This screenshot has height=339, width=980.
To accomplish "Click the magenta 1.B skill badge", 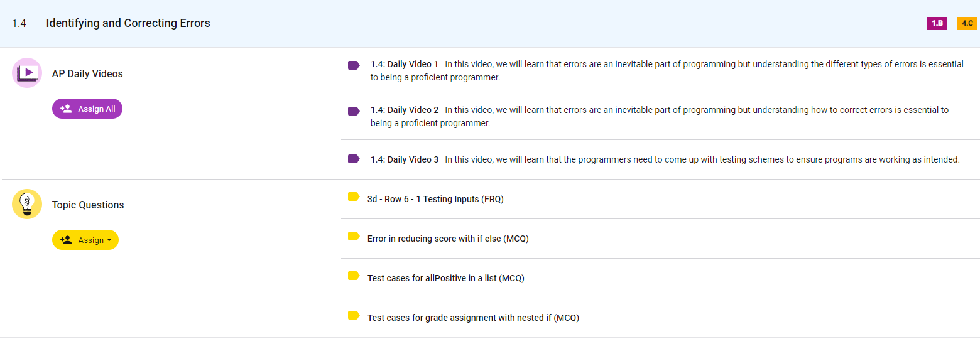I will coord(937,23).
